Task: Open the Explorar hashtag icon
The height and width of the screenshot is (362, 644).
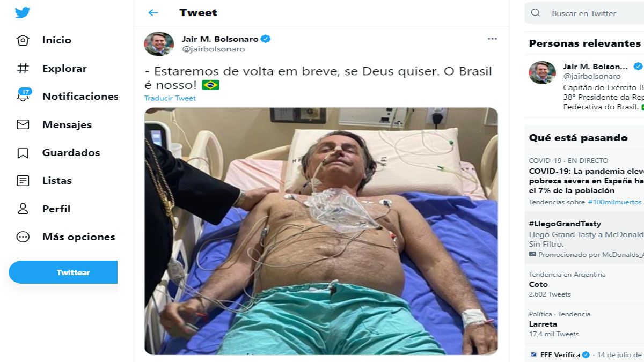Action: click(23, 68)
